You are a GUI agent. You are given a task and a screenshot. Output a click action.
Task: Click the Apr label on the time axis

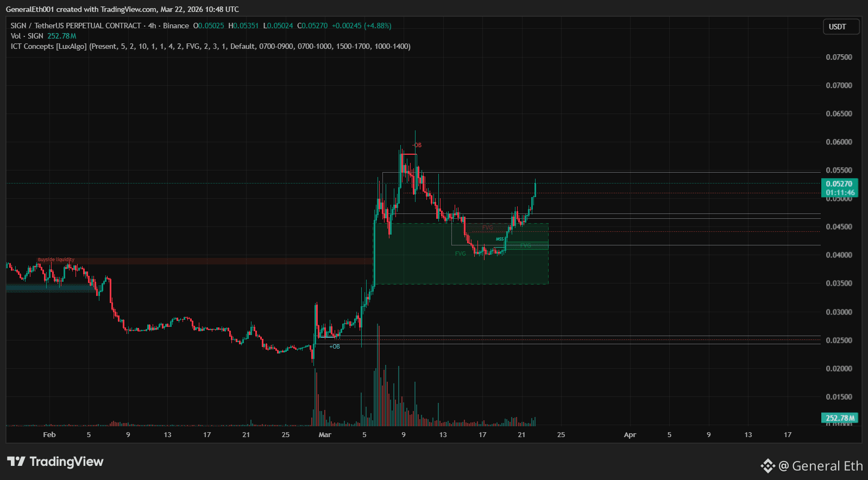pyautogui.click(x=630, y=434)
